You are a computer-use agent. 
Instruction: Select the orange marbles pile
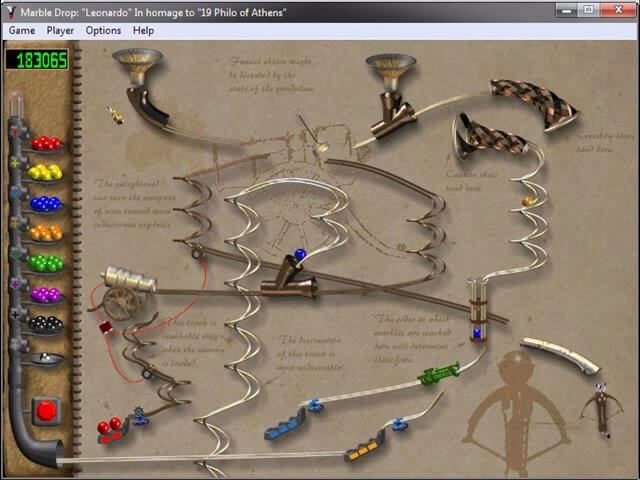46,233
